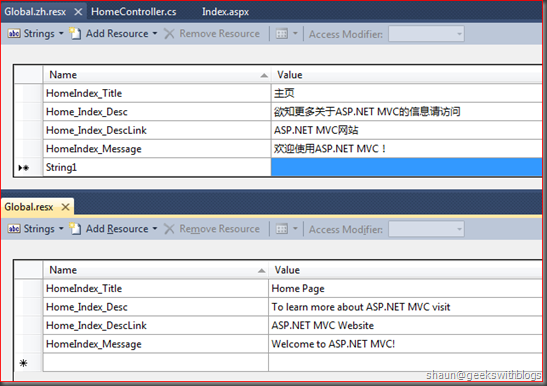
Task: Click Remove Resource X icon in Global.zh.resx toolbar
Action: pos(169,34)
